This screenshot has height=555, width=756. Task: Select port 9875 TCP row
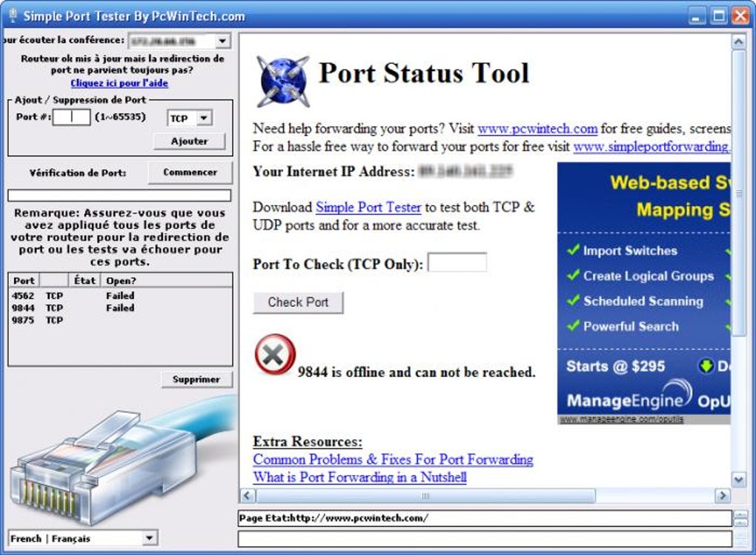pyautogui.click(x=121, y=319)
